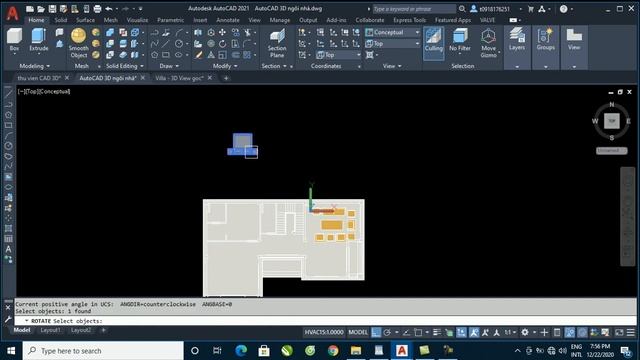Open the Layers panel button
Image resolution: width=640 pixels, height=360 pixels.
[x=517, y=47]
